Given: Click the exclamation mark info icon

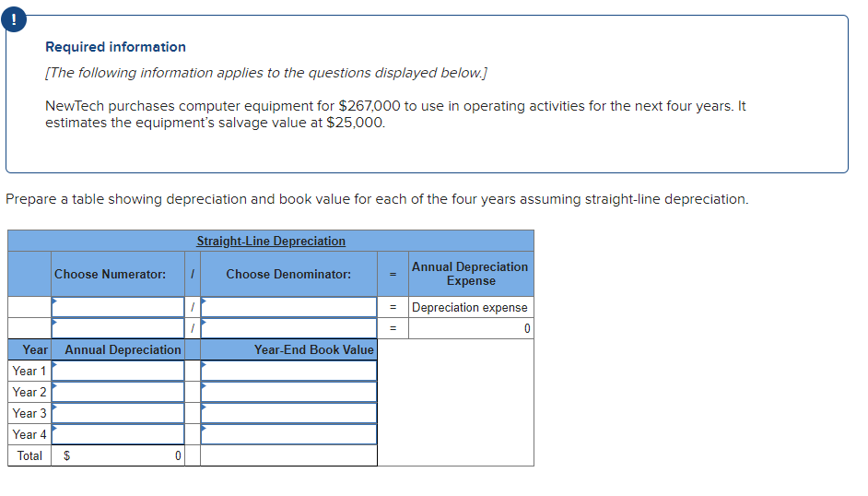Looking at the screenshot, I should pos(13,19).
